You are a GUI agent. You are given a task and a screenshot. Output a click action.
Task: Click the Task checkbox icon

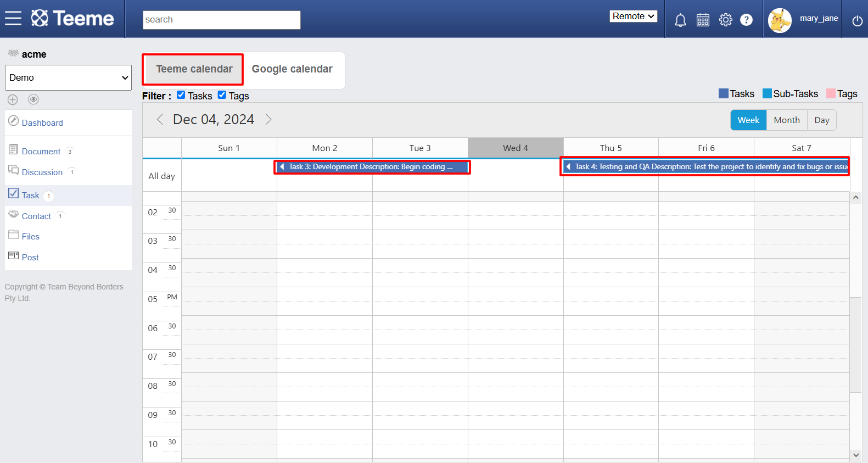point(13,193)
